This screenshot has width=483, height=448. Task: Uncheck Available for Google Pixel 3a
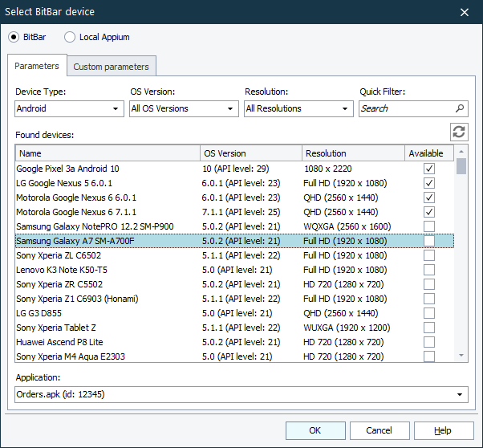tap(429, 169)
